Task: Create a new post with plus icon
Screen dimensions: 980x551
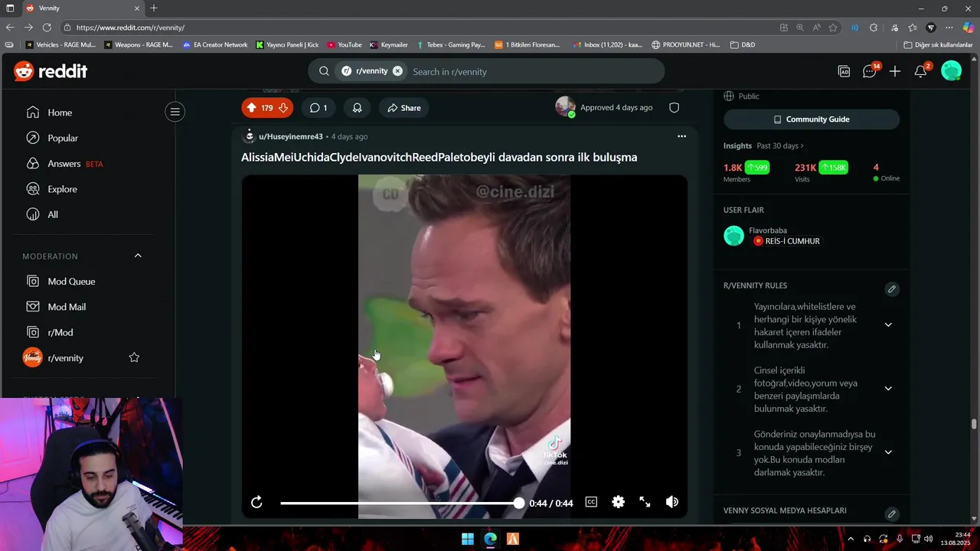Action: point(895,71)
